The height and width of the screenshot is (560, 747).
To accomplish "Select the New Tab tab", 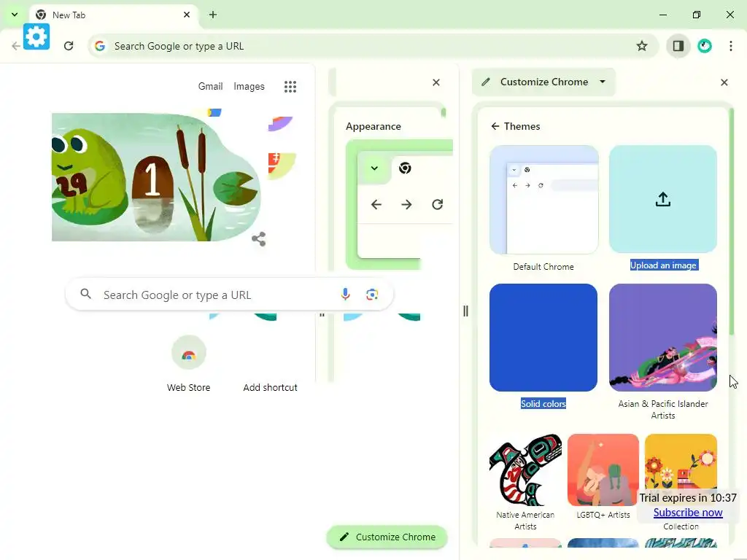I will pos(113,15).
